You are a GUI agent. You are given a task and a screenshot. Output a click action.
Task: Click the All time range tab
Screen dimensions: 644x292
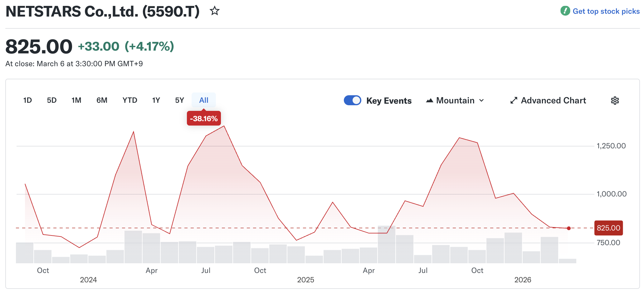coord(204,100)
